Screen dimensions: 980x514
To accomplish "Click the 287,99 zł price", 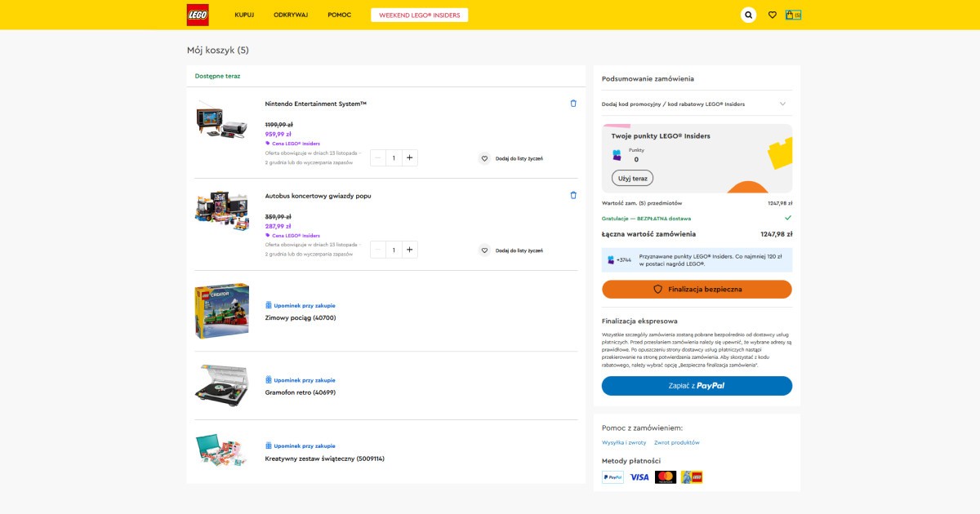I will tap(278, 226).
